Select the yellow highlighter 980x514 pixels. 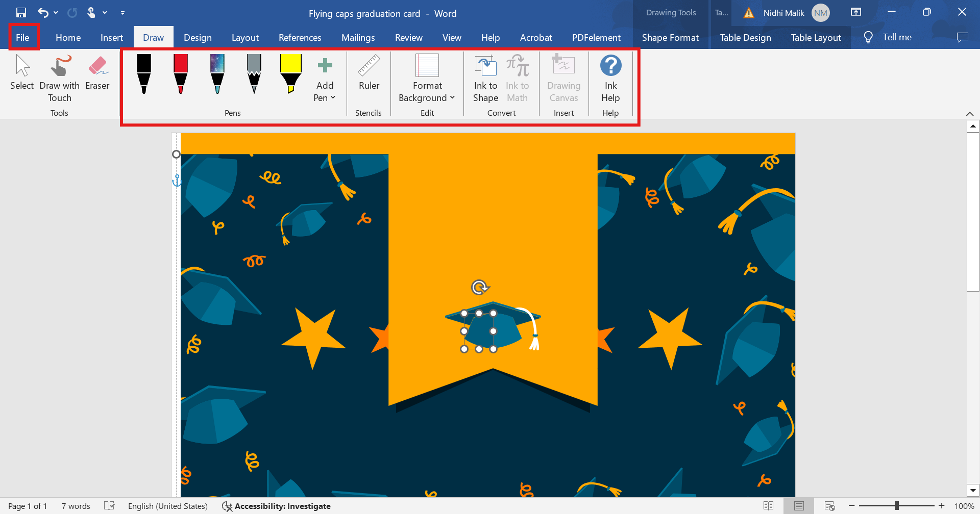(x=291, y=74)
